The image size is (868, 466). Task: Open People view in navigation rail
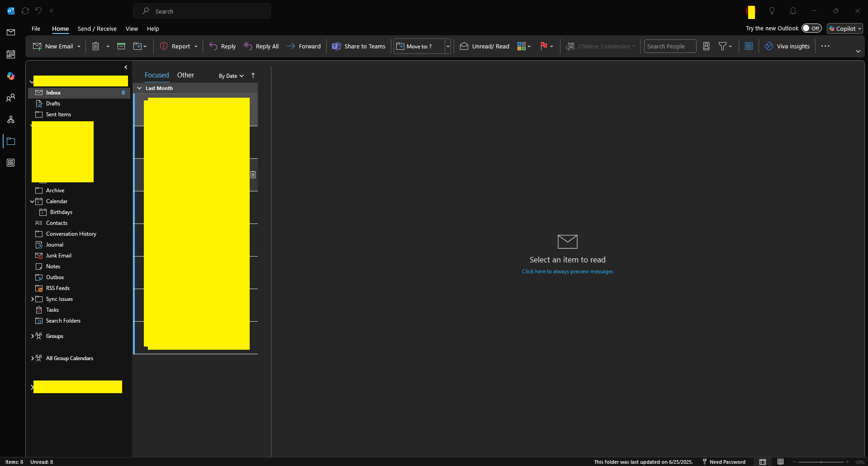click(11, 98)
